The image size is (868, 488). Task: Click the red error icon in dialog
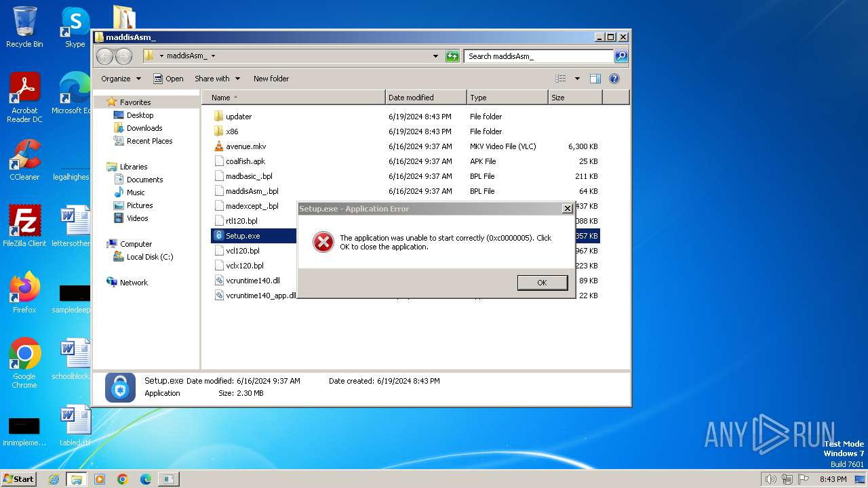coord(323,242)
